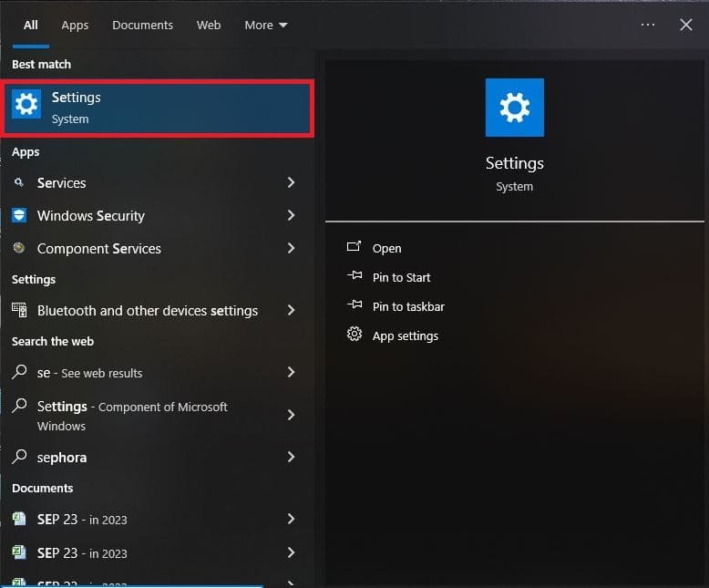
Task: Choose Pin to taskbar
Action: tap(408, 306)
